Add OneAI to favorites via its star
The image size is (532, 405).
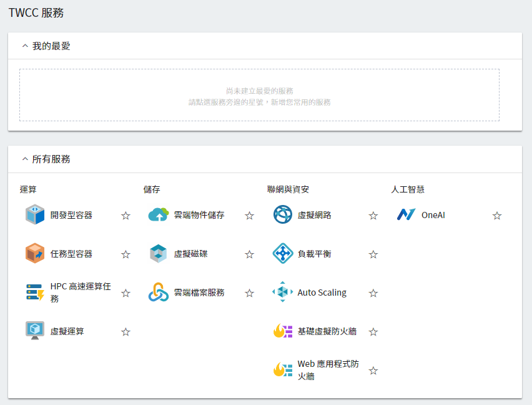point(497,215)
